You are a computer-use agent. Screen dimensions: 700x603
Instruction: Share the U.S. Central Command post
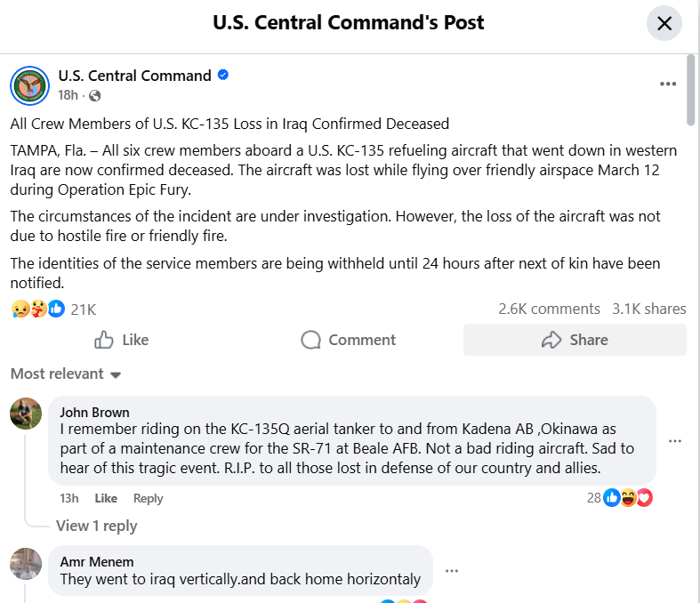point(575,340)
